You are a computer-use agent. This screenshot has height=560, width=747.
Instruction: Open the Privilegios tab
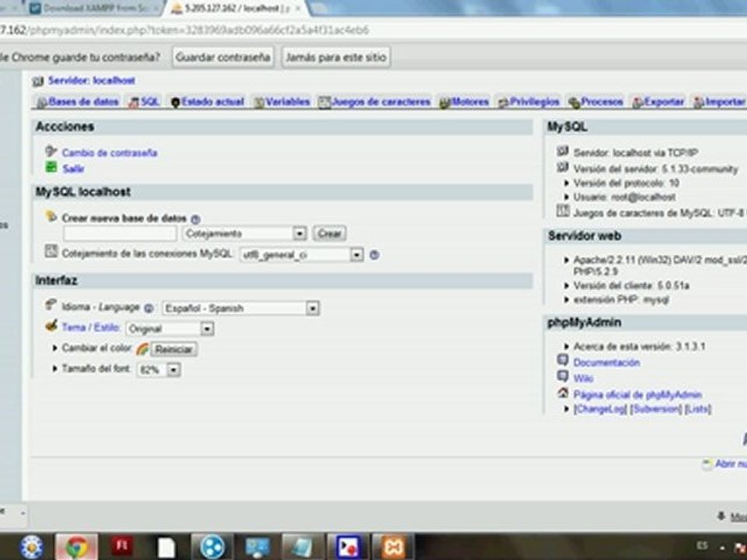coord(529,102)
